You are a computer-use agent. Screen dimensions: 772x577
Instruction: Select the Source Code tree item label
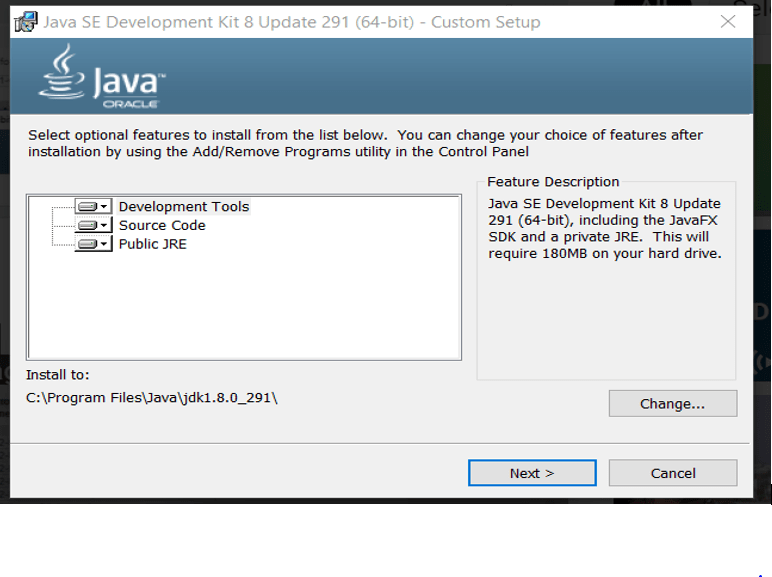162,225
